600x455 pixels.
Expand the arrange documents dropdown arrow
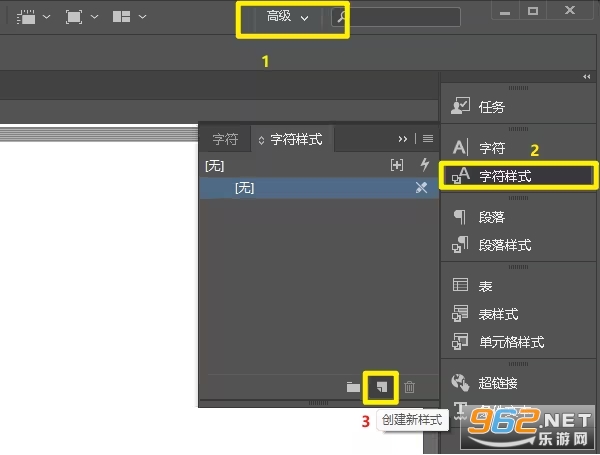tap(142, 17)
